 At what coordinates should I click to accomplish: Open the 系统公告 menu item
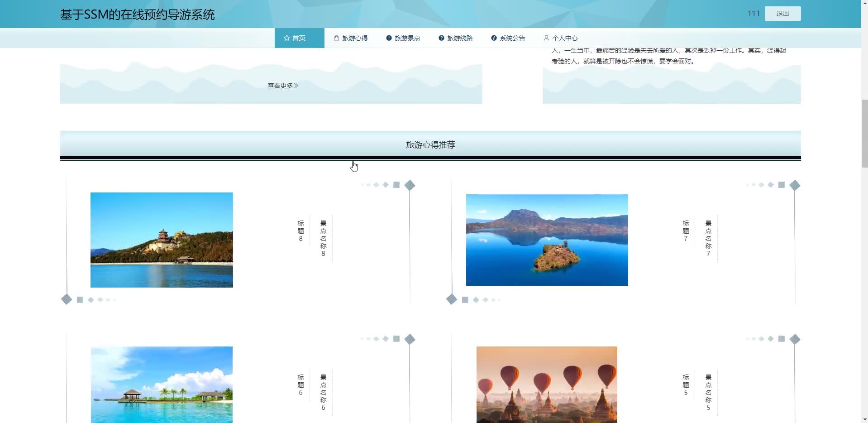[x=508, y=38]
